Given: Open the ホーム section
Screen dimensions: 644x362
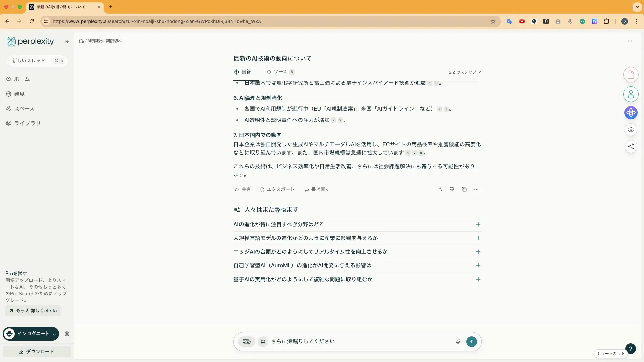Looking at the screenshot, I should (x=21, y=79).
